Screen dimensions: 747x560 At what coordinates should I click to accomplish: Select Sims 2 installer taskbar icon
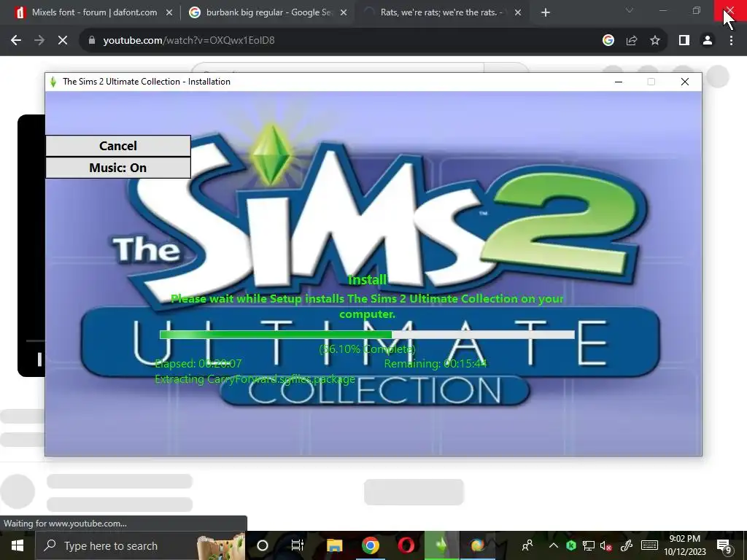pyautogui.click(x=441, y=545)
